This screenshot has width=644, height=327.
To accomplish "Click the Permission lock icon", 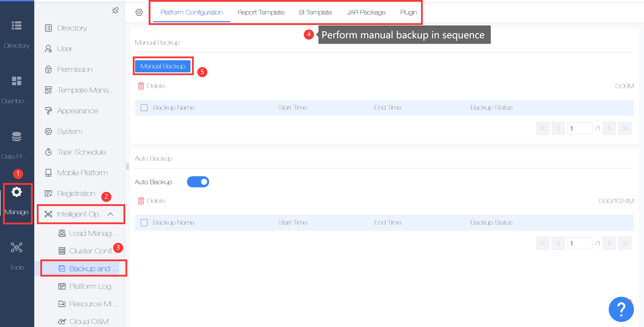I will (48, 69).
